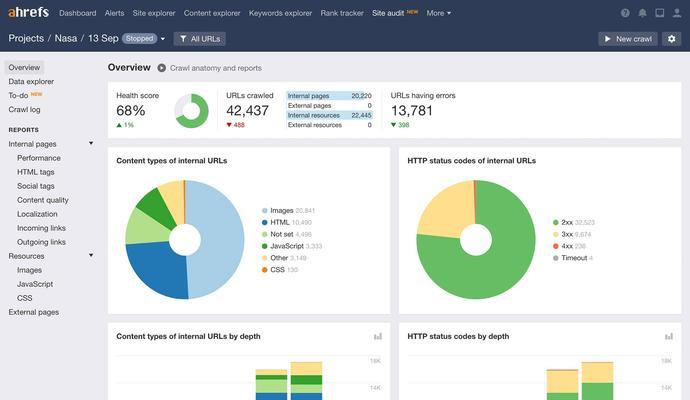Open Localization report
This screenshot has width=690, height=400.
point(37,214)
